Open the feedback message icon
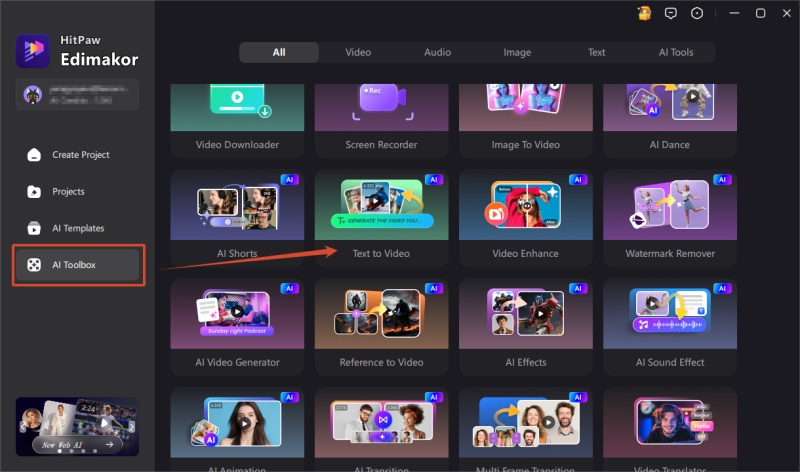 point(671,13)
